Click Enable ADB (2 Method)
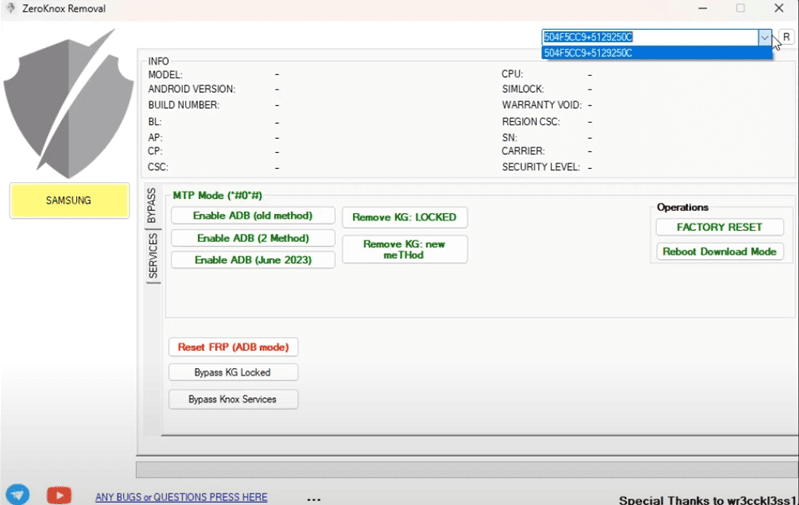Viewport: 799px width, 505px height. click(x=252, y=238)
